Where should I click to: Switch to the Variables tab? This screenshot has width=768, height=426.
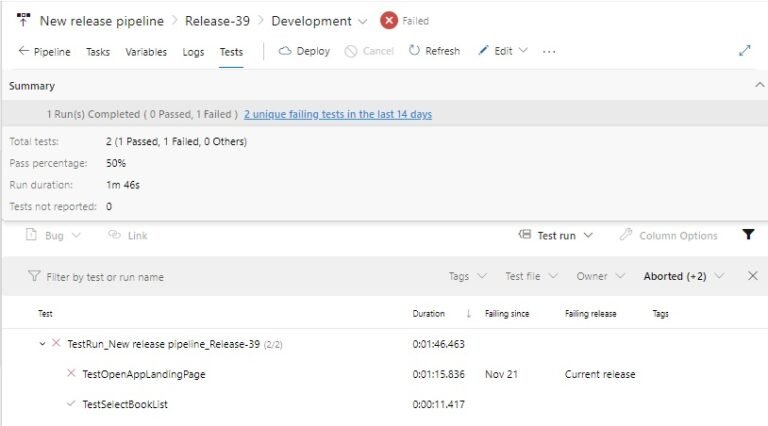click(x=146, y=52)
